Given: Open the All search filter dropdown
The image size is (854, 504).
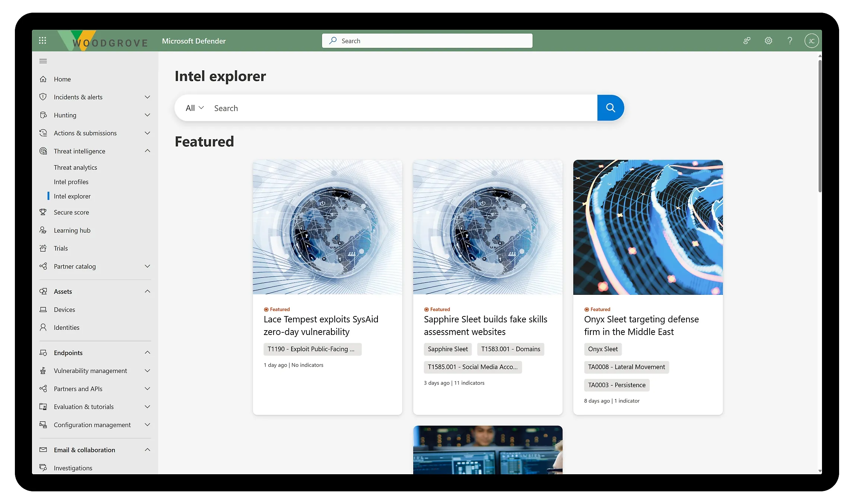Looking at the screenshot, I should point(195,108).
